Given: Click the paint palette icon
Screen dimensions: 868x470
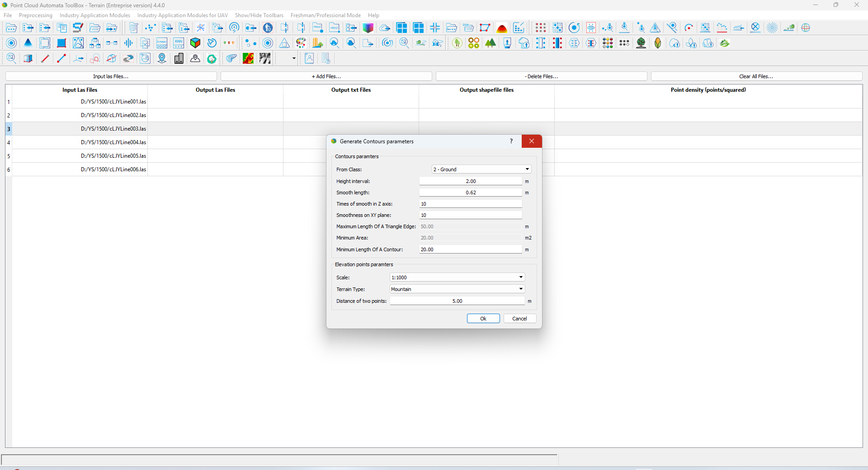Looking at the screenshot, I should pos(301,43).
